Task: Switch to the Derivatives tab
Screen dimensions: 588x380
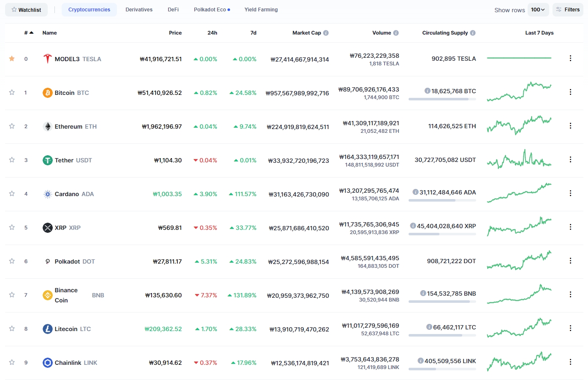Action: coord(139,10)
